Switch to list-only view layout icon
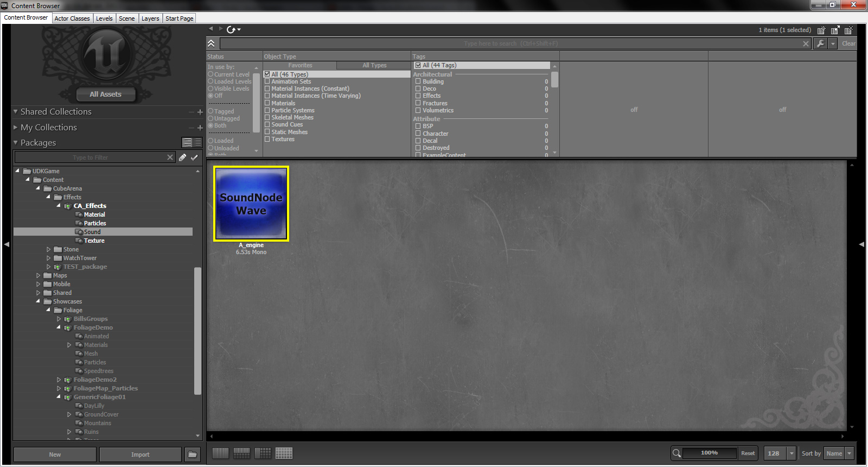The image size is (868, 467). coord(220,453)
